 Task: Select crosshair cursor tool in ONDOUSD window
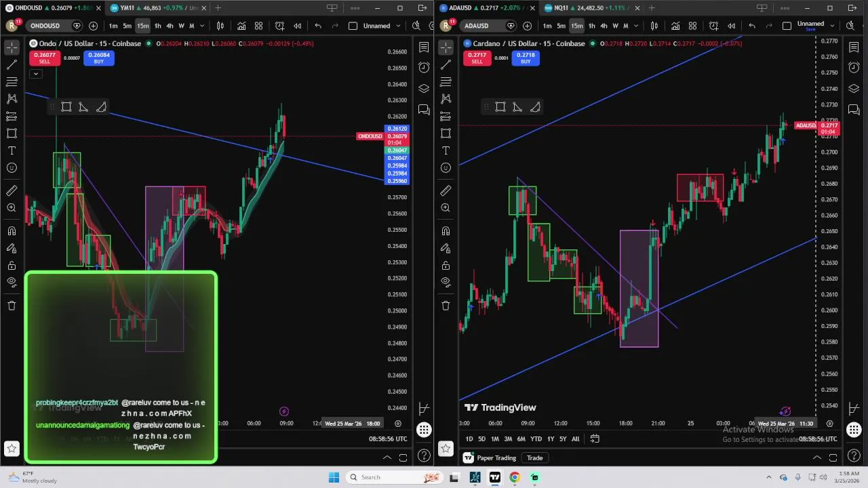[12, 47]
